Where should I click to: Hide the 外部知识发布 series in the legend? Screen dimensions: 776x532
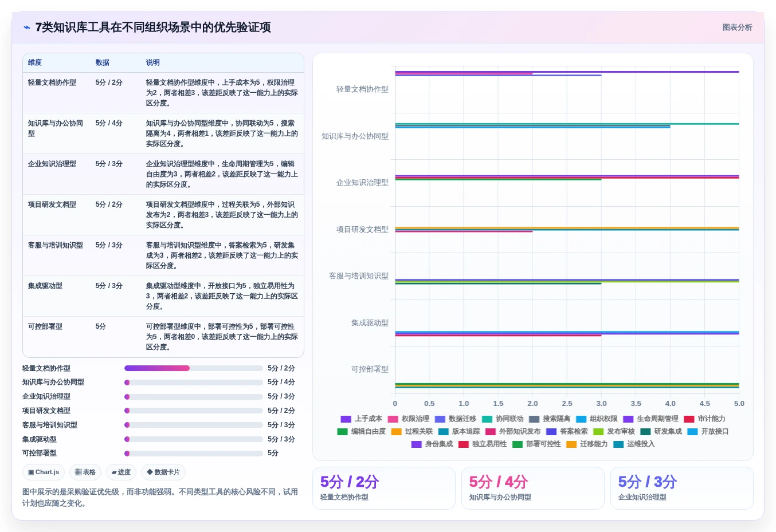(x=513, y=432)
